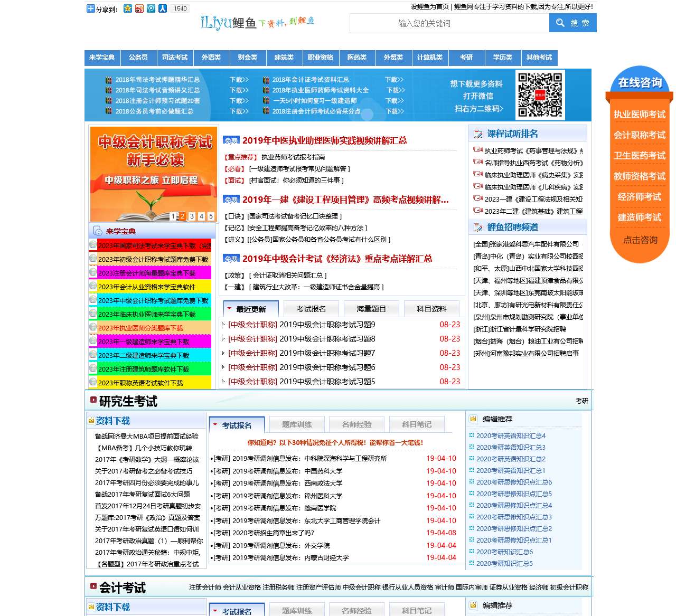
Task: Click the 扫右方二维码 QR code image
Action: coord(539,95)
